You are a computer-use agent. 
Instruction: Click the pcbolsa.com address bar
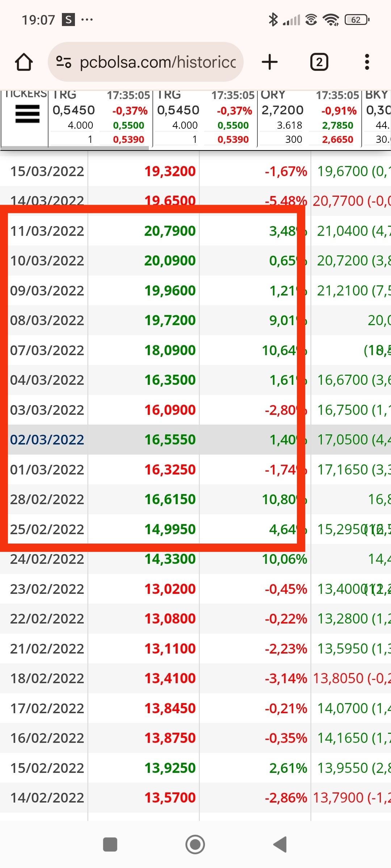[146, 62]
